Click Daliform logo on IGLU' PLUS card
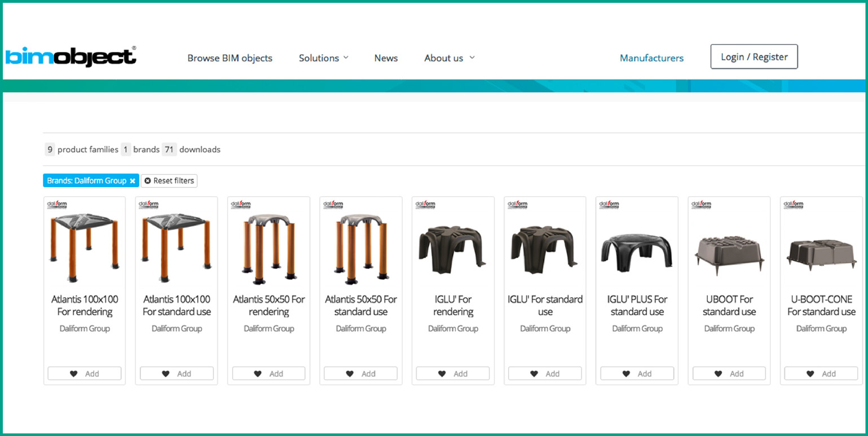 pos(609,205)
